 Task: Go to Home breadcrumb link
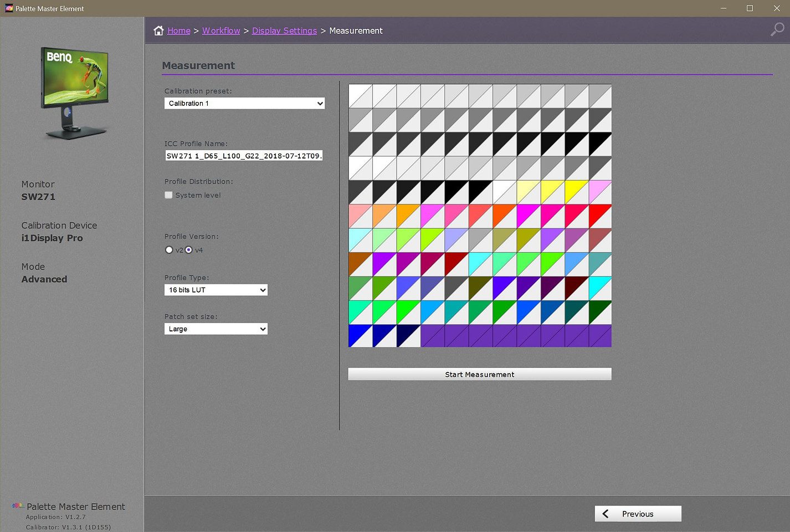coord(179,30)
